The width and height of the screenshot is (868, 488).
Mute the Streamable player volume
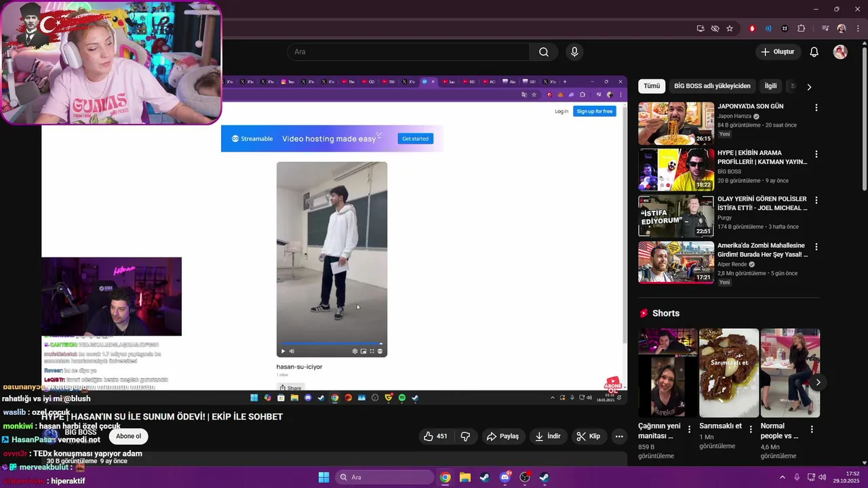coord(292,351)
